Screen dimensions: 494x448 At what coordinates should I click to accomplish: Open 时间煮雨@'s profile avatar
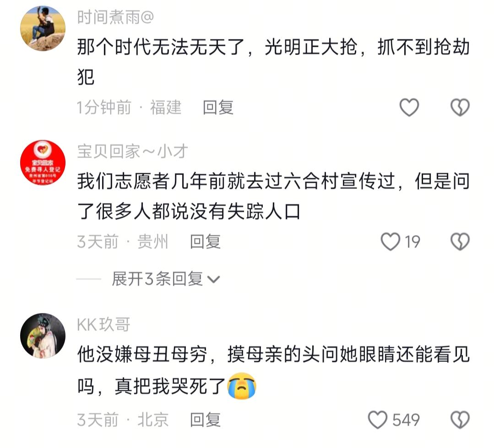(43, 28)
